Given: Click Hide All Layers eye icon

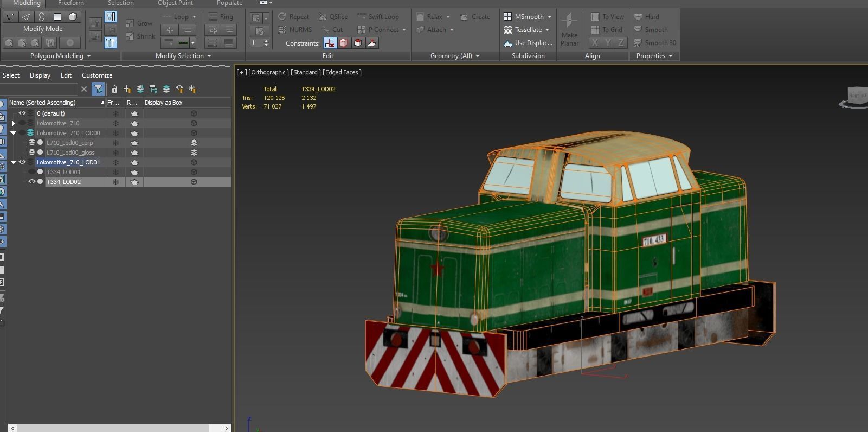Looking at the screenshot, I should (179, 89).
